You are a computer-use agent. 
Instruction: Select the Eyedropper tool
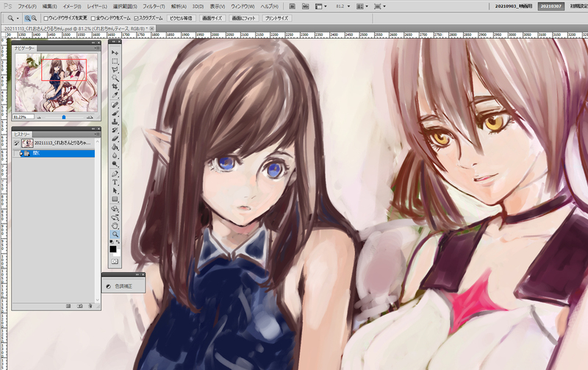(115, 95)
